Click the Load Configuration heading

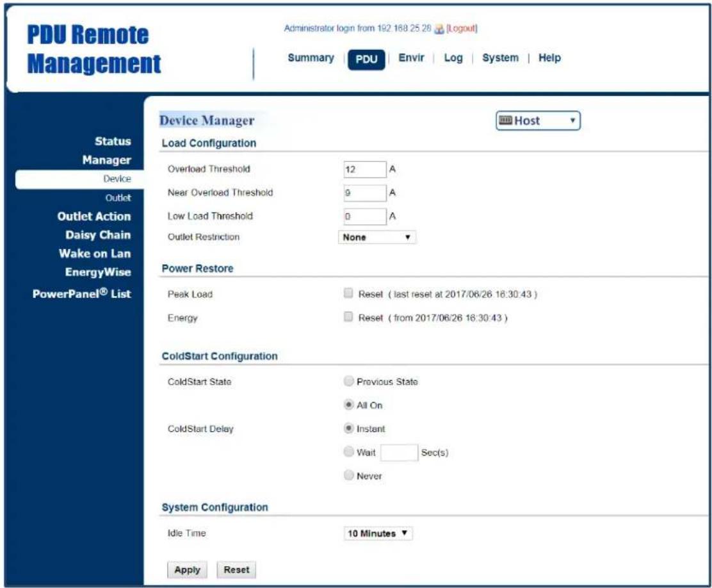click(x=209, y=143)
